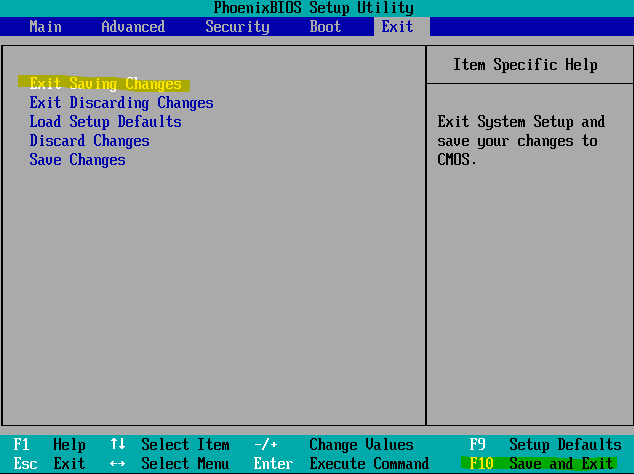Click the Save Changes entry
The width and height of the screenshot is (634, 474).
pos(77,159)
